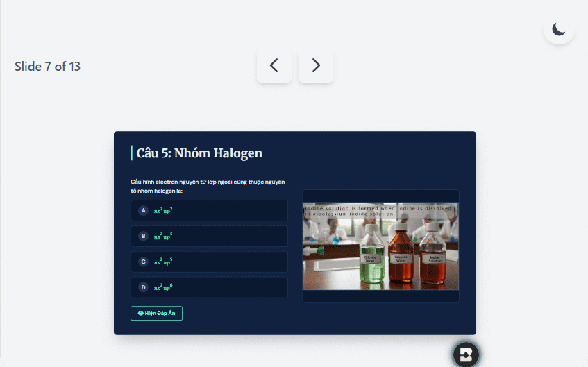The height and width of the screenshot is (367, 588).
Task: Click the ns²np⁵ formula text
Action: point(163,262)
